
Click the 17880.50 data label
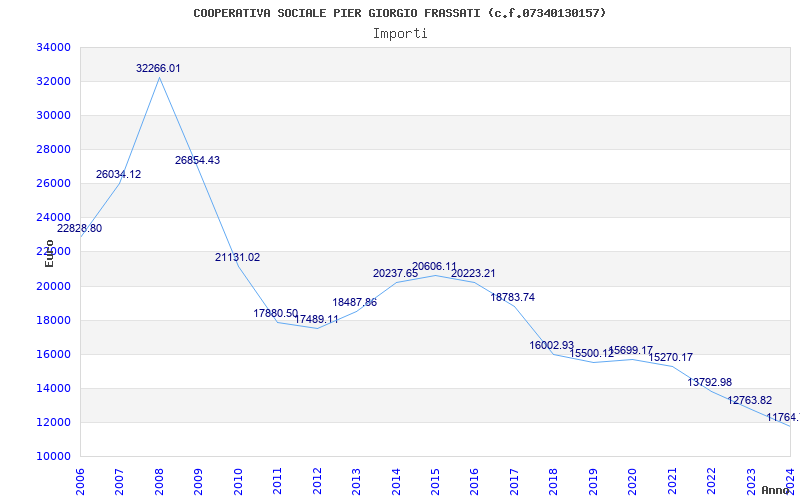point(276,313)
